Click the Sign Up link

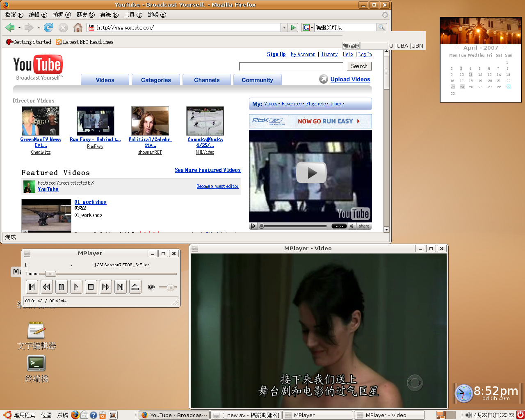pos(276,54)
